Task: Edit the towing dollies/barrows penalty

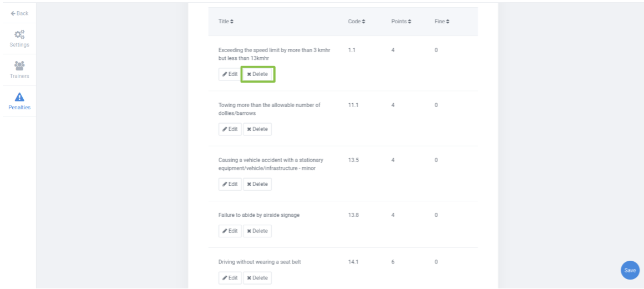Action: point(230,129)
